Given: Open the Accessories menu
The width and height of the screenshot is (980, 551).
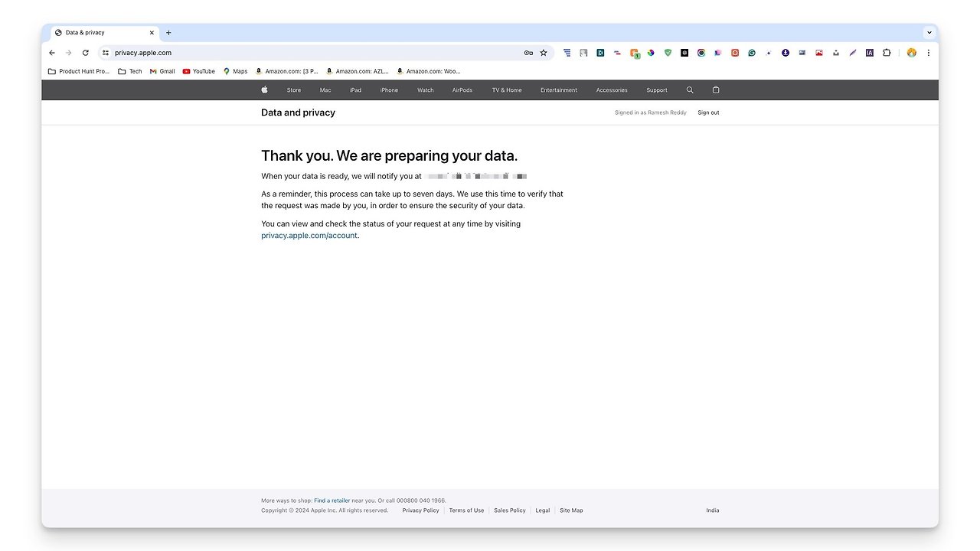Looking at the screenshot, I should (612, 90).
